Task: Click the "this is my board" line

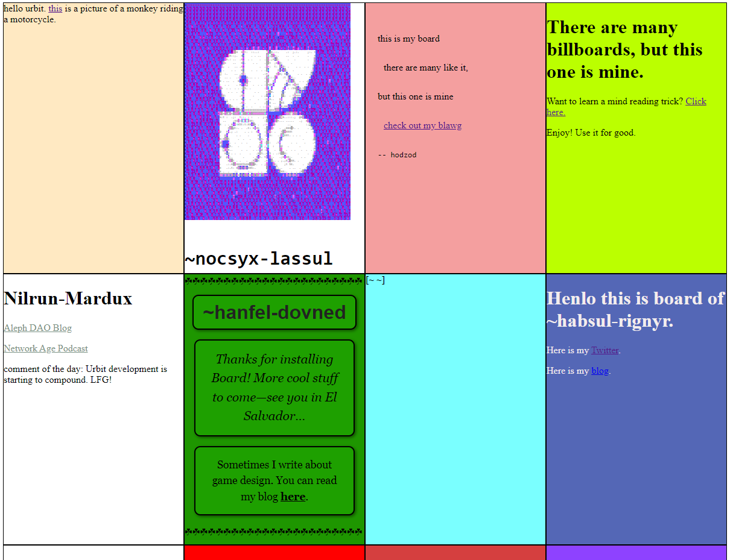Action: (408, 39)
